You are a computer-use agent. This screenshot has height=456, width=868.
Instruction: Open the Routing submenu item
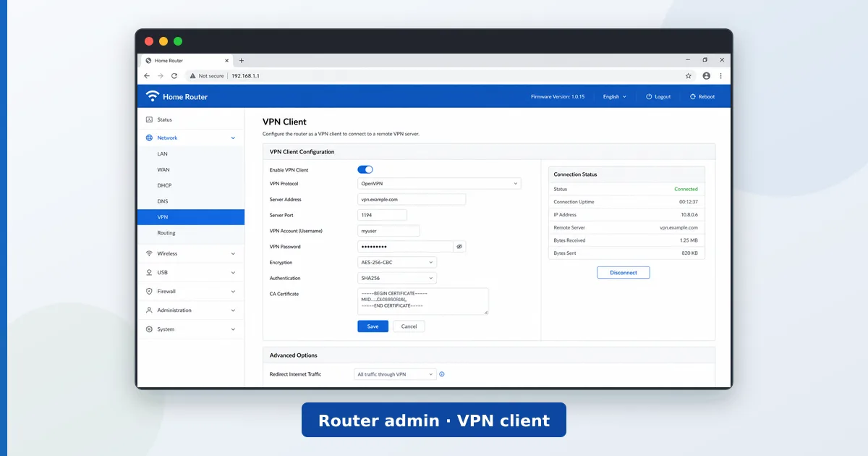pos(191,233)
